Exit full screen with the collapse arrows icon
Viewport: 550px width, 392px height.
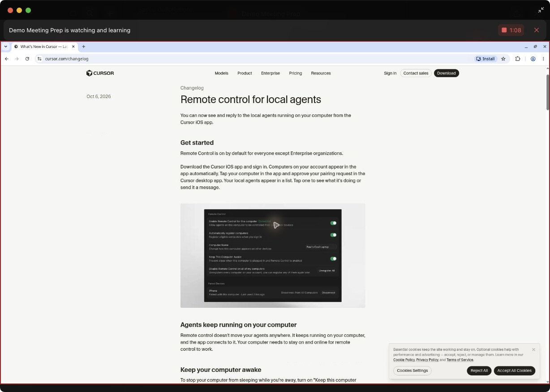pos(541,10)
